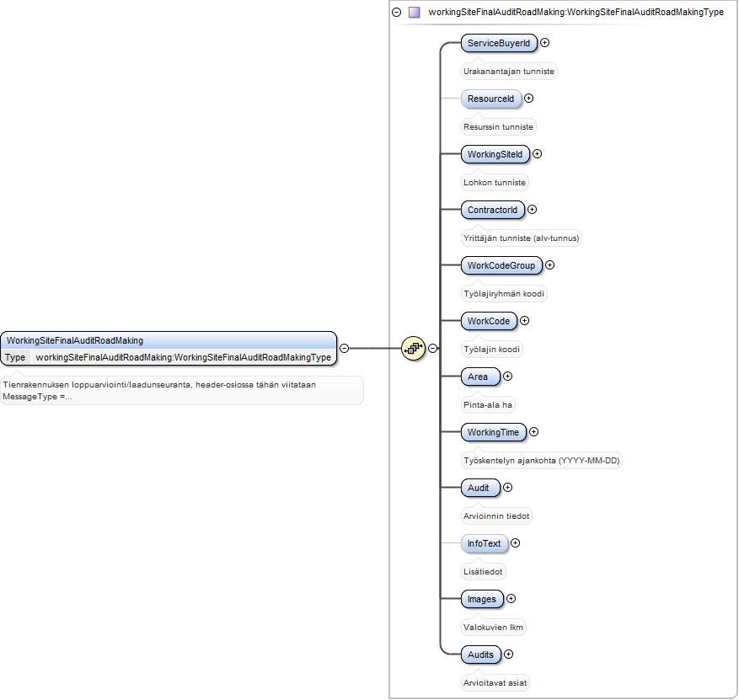Expand the WorkingSiteId element

[538, 154]
